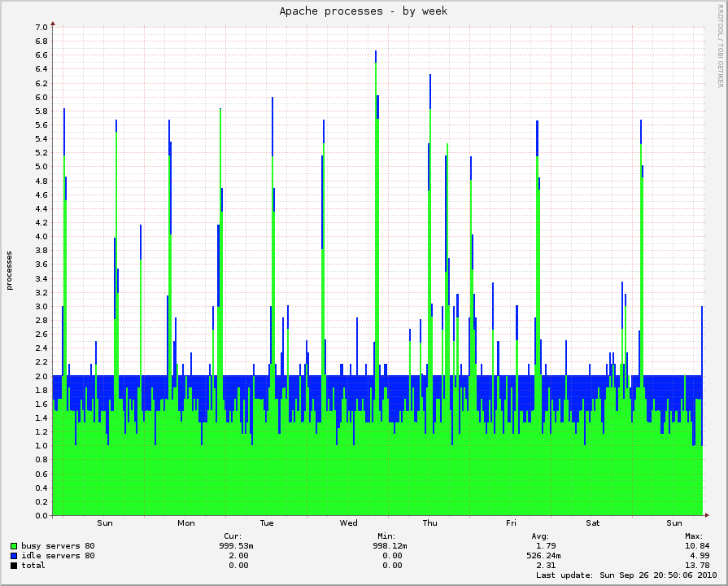
Task: Click the "Sat" x-axis day label
Action: [593, 523]
